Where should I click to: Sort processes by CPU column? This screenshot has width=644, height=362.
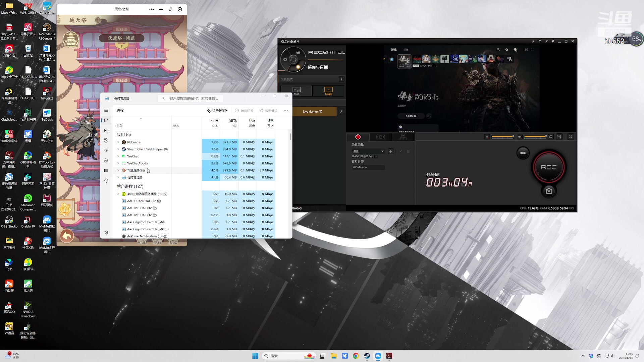pyautogui.click(x=211, y=123)
